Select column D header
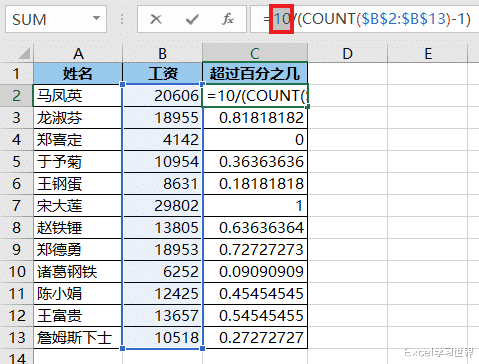The image size is (479, 364). pyautogui.click(x=347, y=53)
